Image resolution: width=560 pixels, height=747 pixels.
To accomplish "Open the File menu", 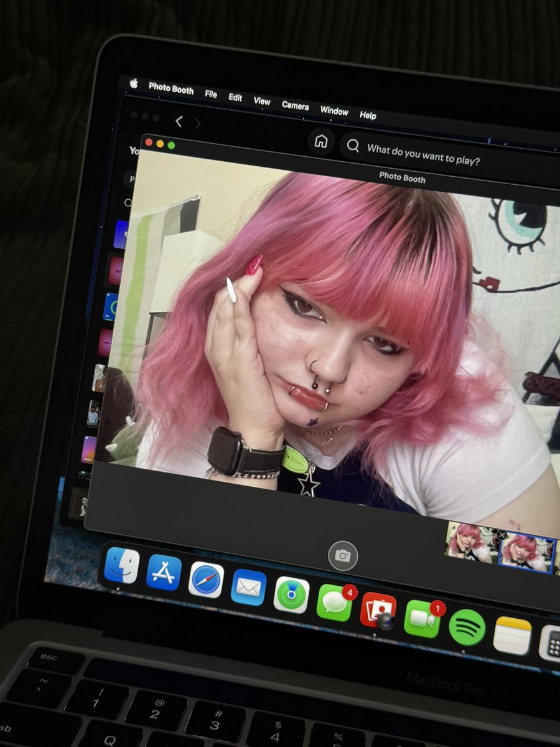I will click(x=211, y=94).
